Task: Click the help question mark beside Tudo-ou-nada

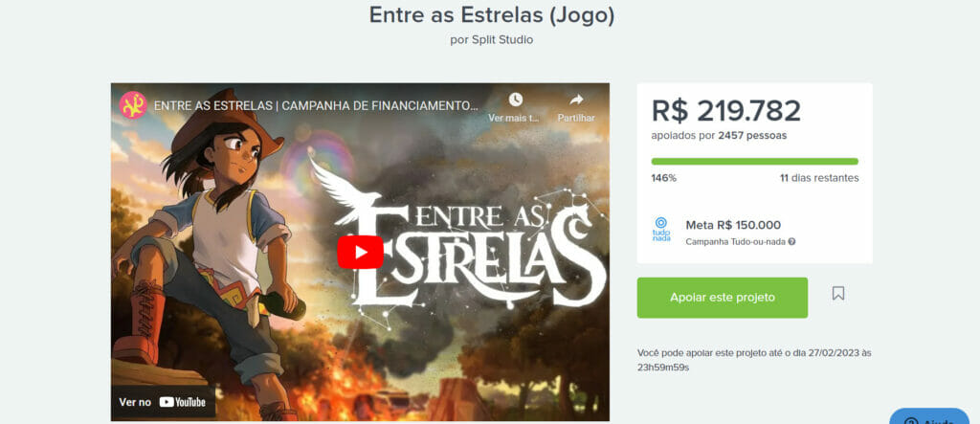Action: point(791,242)
